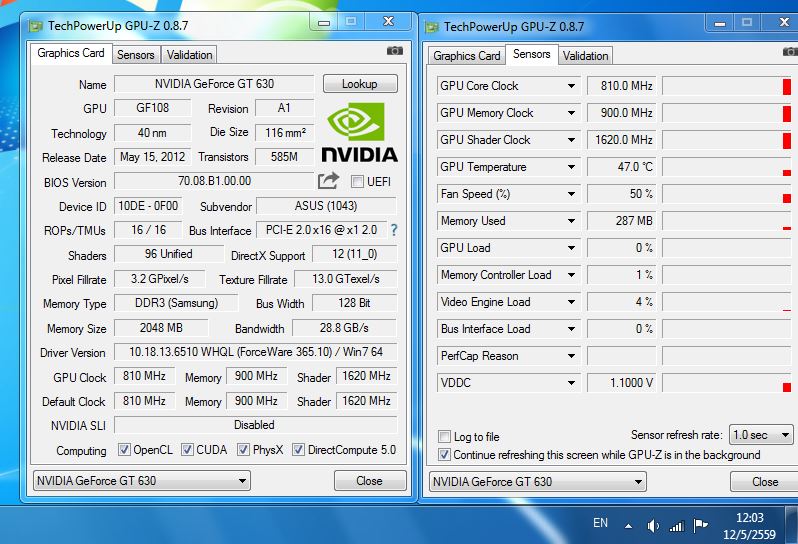Click the Lookup button
798x544 pixels.
(360, 84)
